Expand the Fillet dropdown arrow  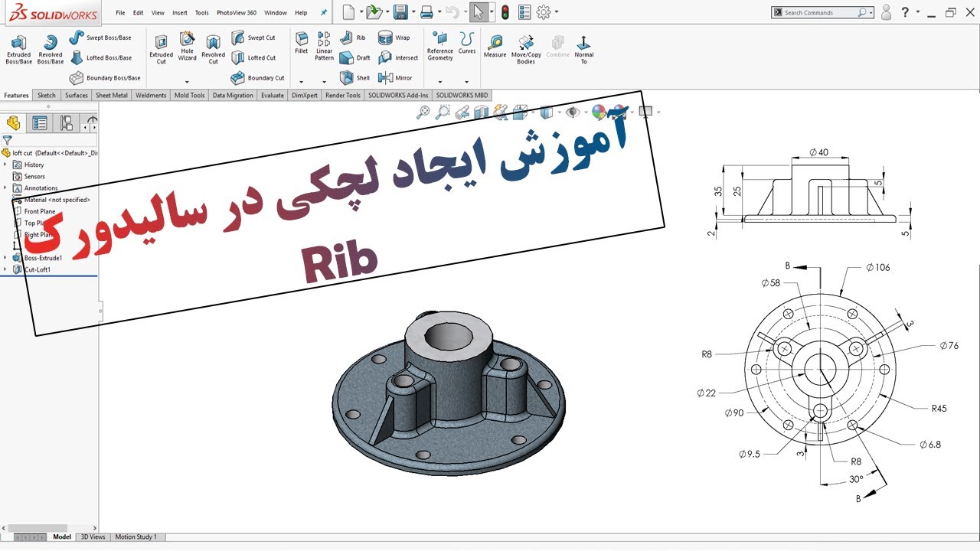click(302, 82)
